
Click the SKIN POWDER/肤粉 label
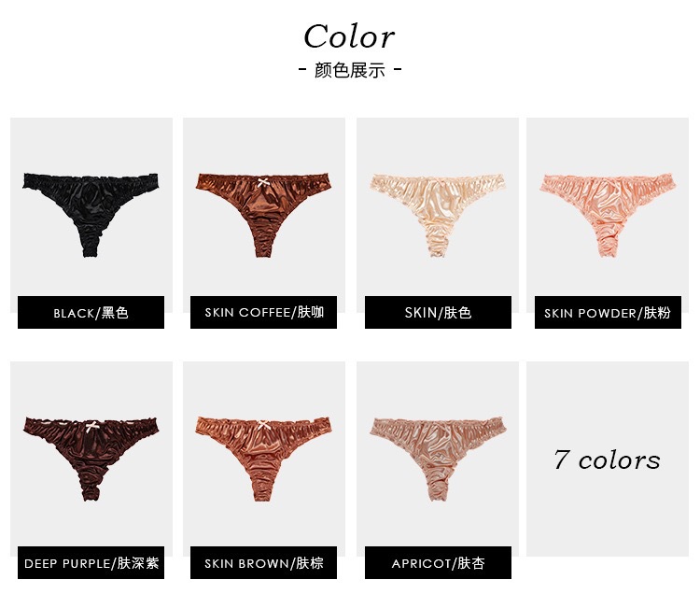(x=608, y=312)
